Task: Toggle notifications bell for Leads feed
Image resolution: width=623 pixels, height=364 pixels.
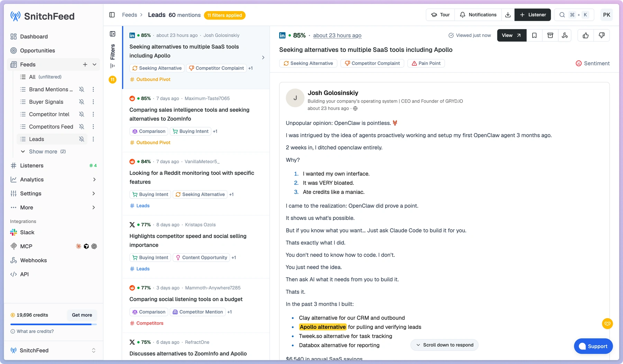Action: point(82,139)
